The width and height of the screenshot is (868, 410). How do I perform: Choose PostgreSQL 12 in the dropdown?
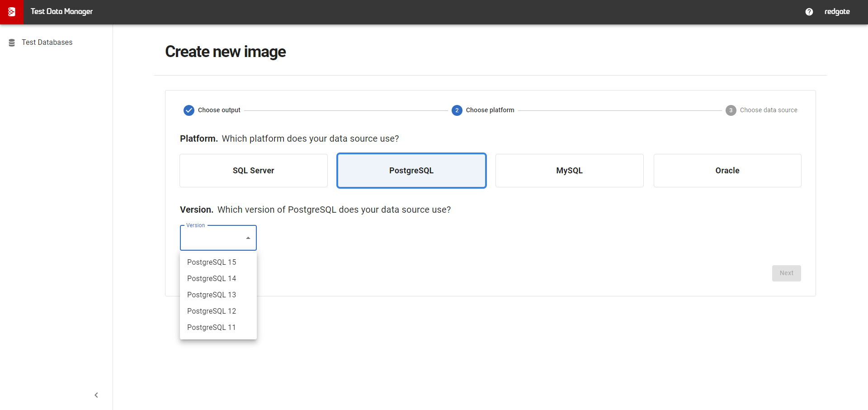tap(211, 311)
